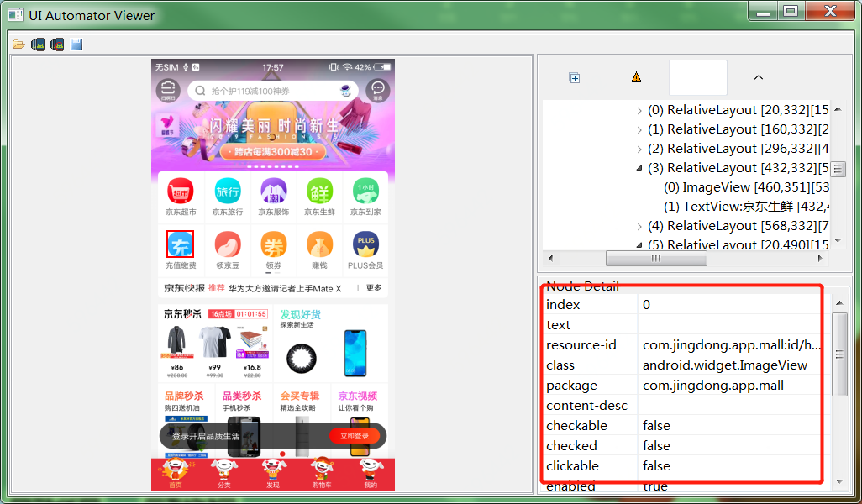Click the 京东到家 icon in phone screenshot

click(365, 191)
